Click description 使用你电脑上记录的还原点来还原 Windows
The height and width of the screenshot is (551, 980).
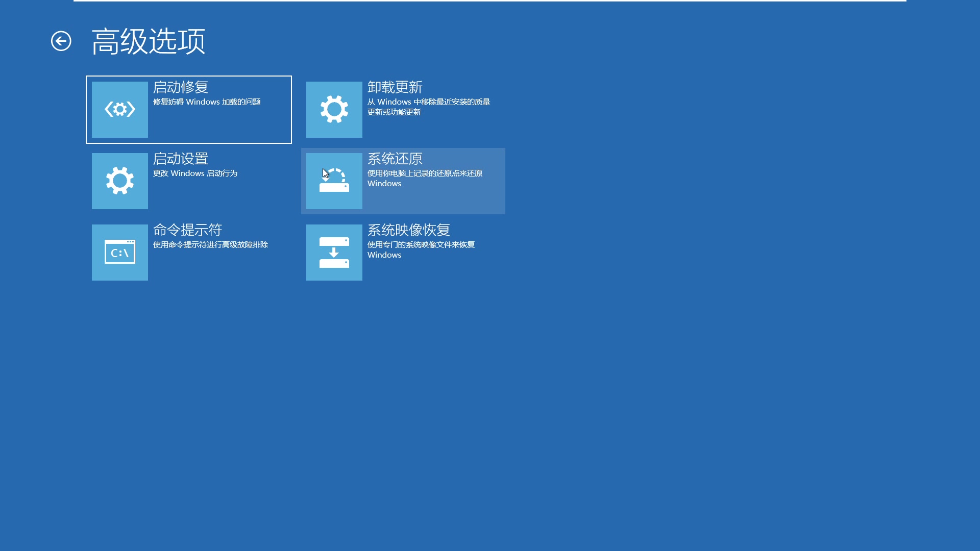(x=425, y=179)
